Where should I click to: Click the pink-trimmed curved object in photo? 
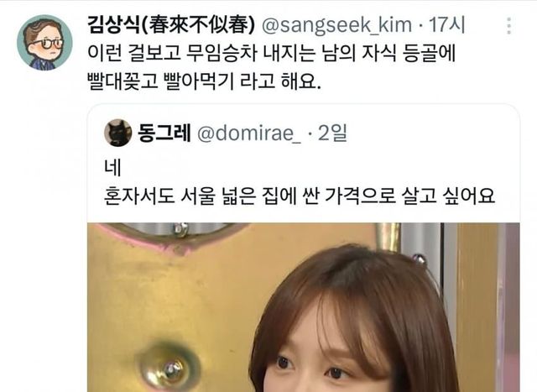[171, 237]
